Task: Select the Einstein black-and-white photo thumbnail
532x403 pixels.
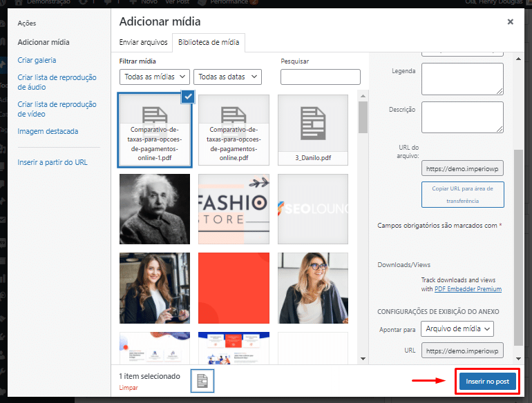Action: point(155,208)
